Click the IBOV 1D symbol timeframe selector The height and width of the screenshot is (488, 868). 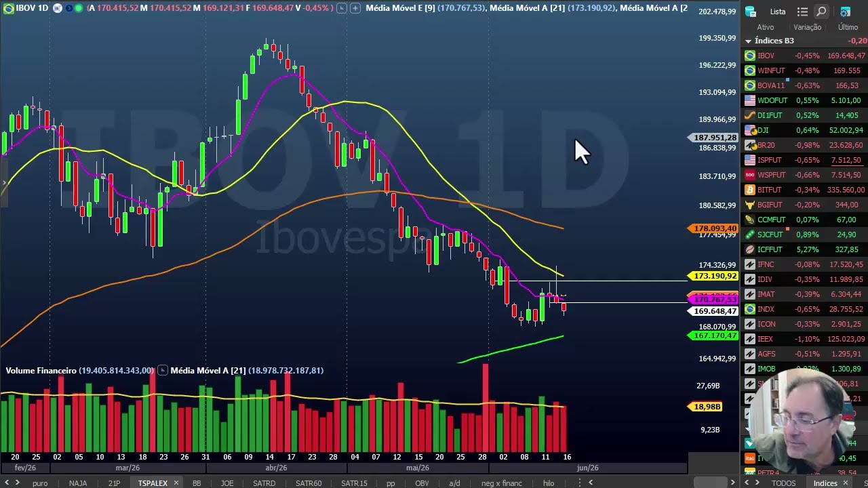(31, 8)
